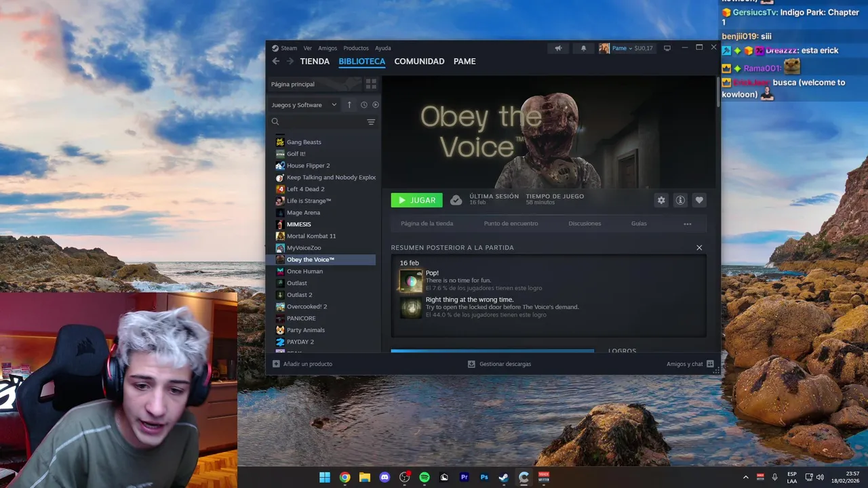Screen dimensions: 868x488
Task: Open Steam announcements megaphone icon
Action: tap(558, 48)
